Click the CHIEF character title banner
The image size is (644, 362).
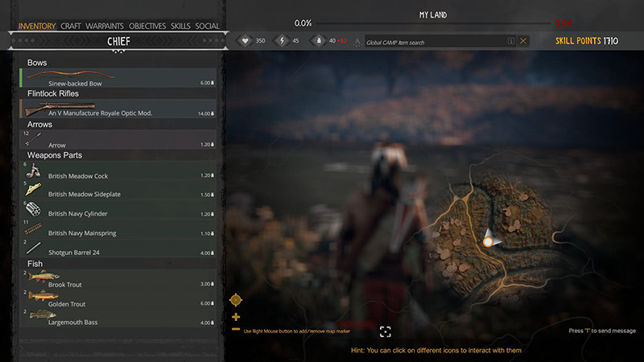tap(118, 41)
